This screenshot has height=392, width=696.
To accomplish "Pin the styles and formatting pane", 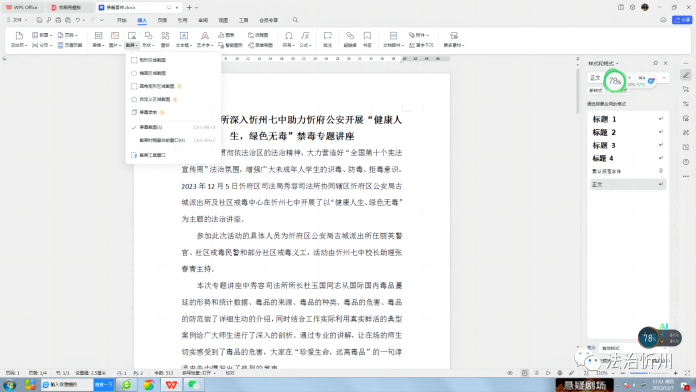I will coord(656,63).
